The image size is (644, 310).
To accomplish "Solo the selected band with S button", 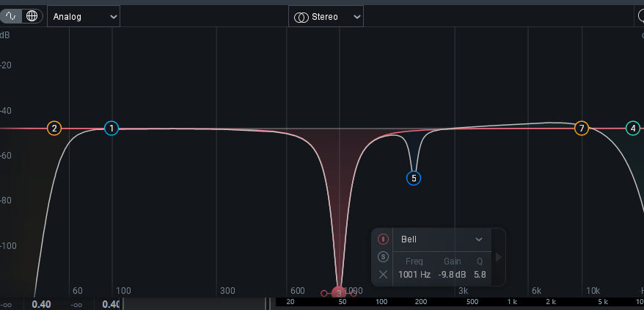I will 383,257.
